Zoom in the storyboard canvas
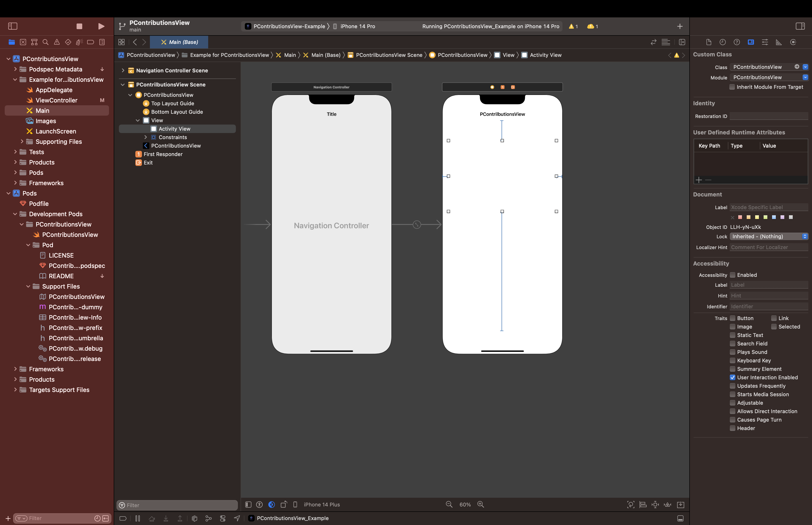The width and height of the screenshot is (812, 525). pos(481,504)
